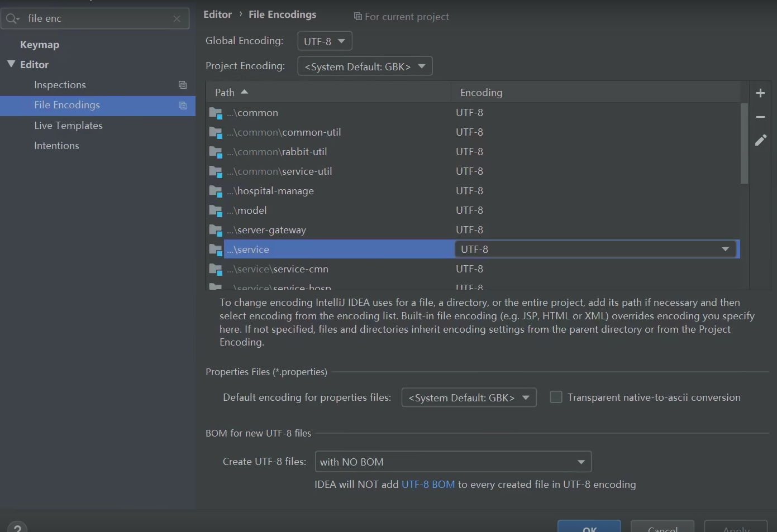Click the settings search field
Screen dimensions: 777x532
pyautogui.click(x=95, y=18)
